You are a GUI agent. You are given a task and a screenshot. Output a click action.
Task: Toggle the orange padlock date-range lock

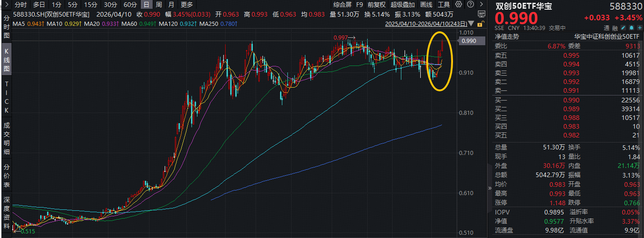coord(481,24)
